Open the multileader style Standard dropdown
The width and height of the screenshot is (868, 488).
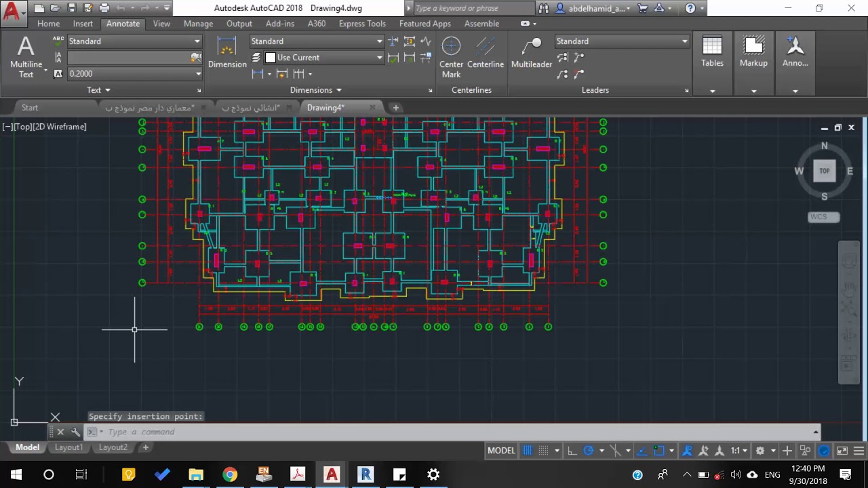[x=622, y=41]
